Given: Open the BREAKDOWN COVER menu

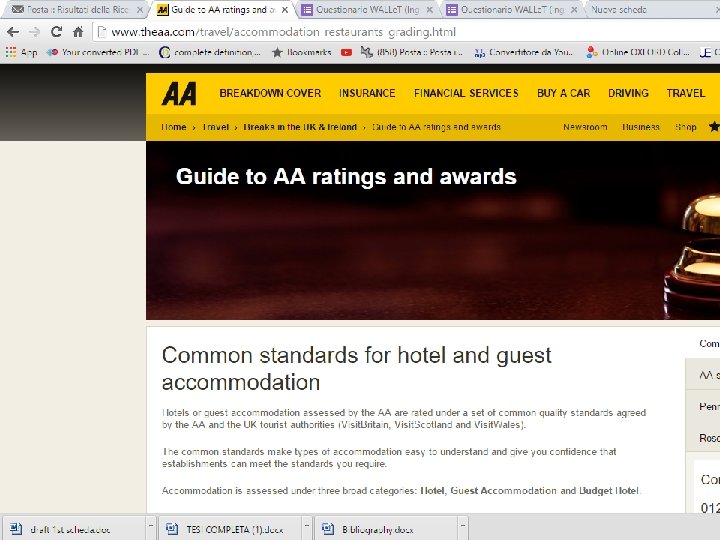Looking at the screenshot, I should tap(270, 93).
